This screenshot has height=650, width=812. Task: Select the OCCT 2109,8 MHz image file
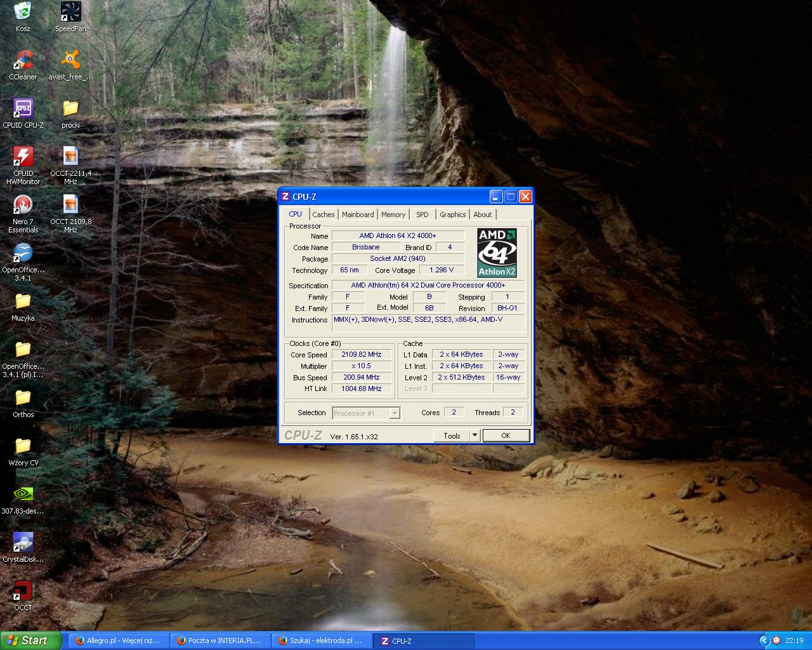click(x=70, y=204)
